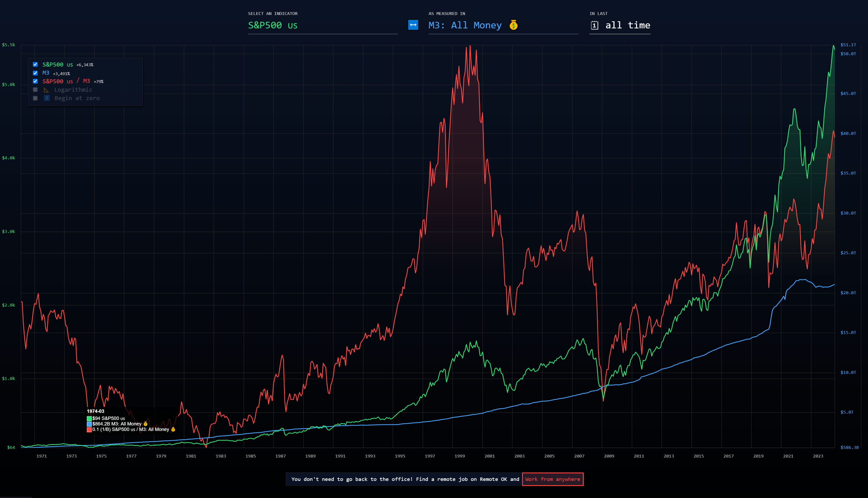868x498 pixels.
Task: Open the all time period dropdown
Action: tap(627, 25)
